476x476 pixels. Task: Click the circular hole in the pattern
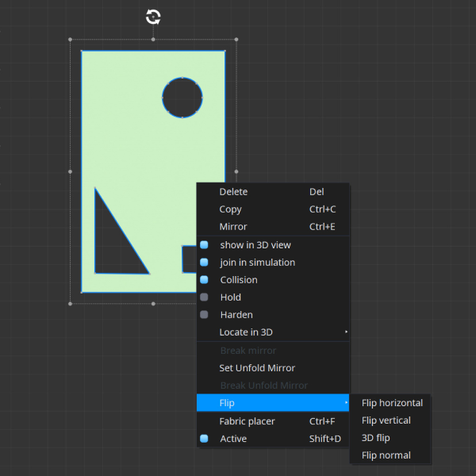tap(182, 98)
